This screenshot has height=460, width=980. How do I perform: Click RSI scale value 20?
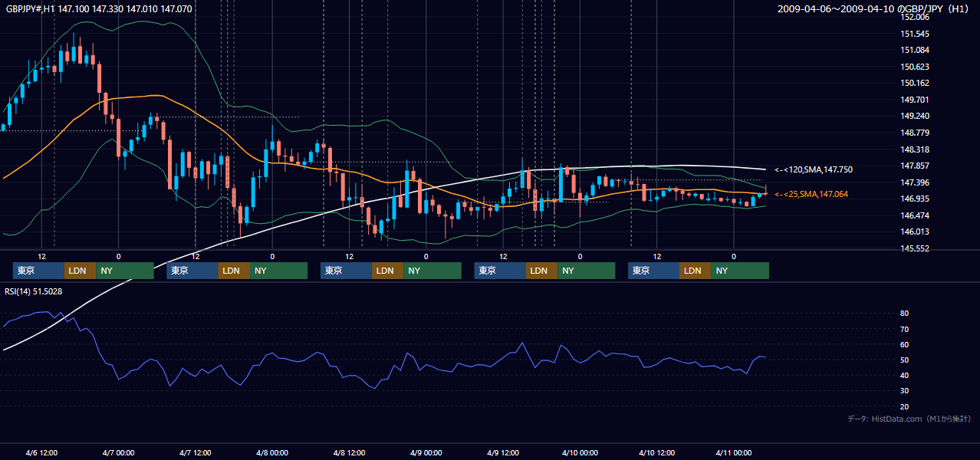905,406
